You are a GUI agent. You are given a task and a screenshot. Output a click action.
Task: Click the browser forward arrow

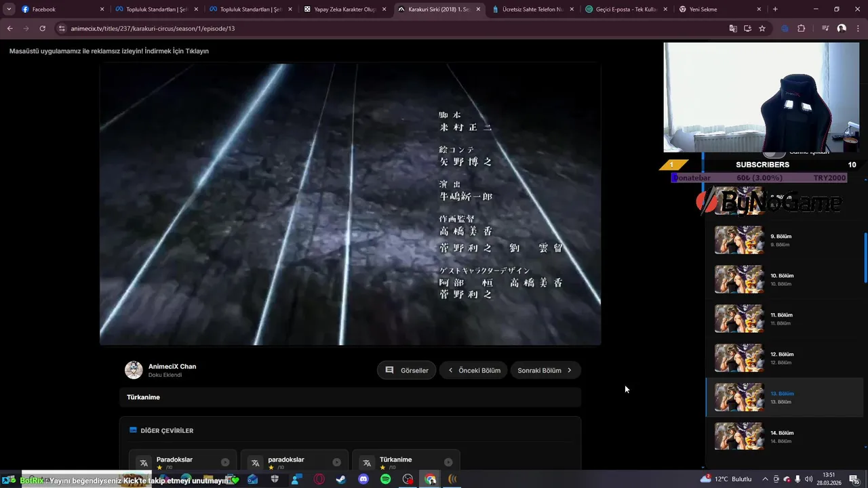[26, 28]
